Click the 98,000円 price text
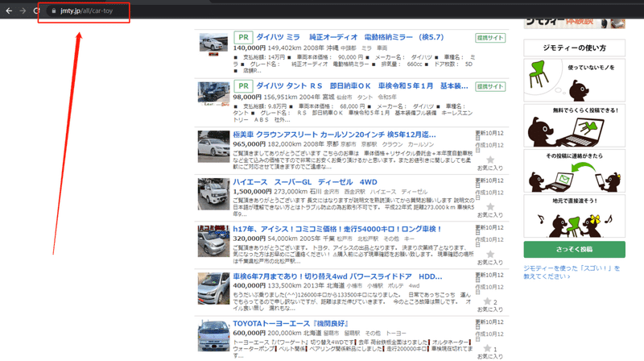The height and width of the screenshot is (361, 644). [x=247, y=97]
